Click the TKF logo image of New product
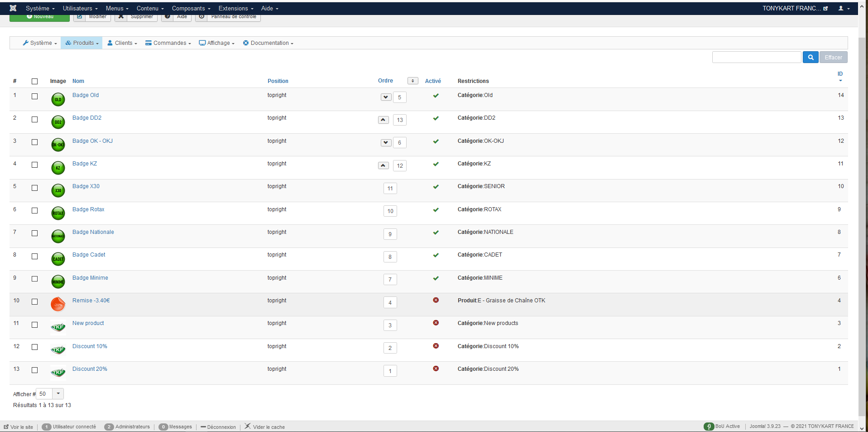This screenshot has height=432, width=868. (58, 327)
